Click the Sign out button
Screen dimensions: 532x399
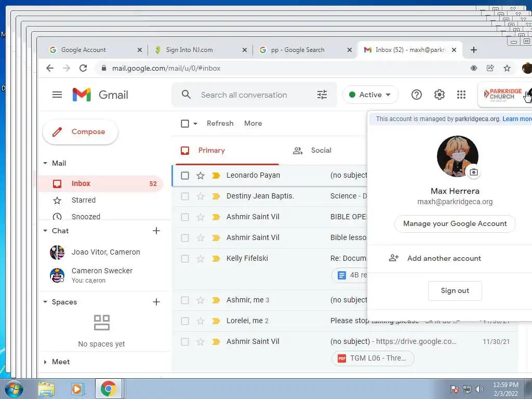455,291
